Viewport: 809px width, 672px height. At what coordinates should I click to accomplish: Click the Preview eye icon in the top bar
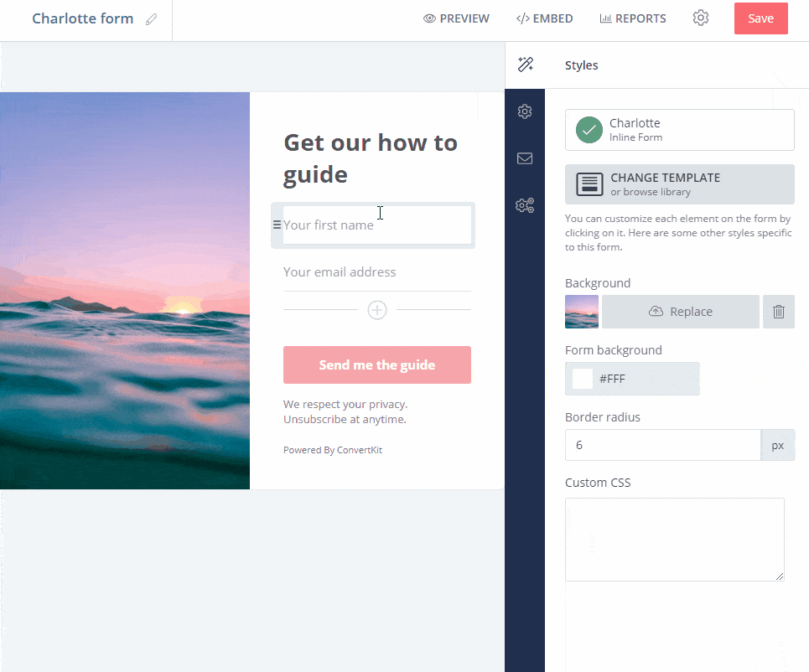[x=428, y=18]
